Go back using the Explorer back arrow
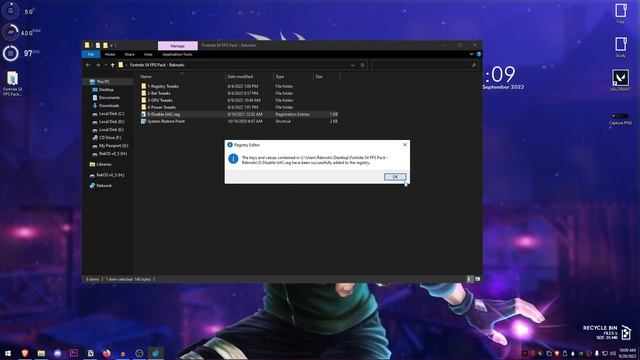 [88, 65]
